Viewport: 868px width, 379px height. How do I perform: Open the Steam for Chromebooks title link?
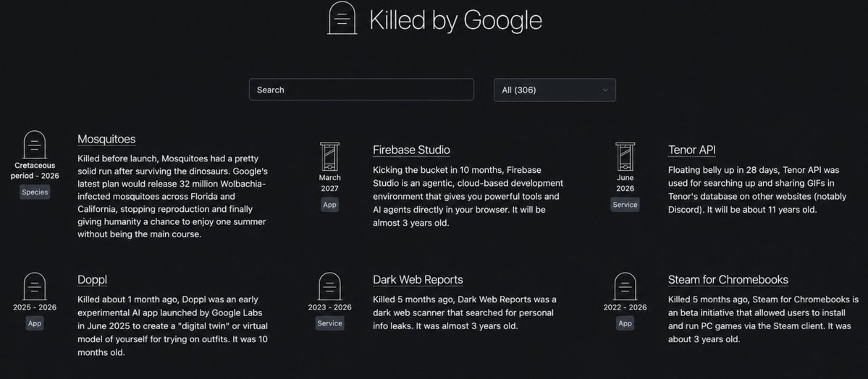pos(728,280)
